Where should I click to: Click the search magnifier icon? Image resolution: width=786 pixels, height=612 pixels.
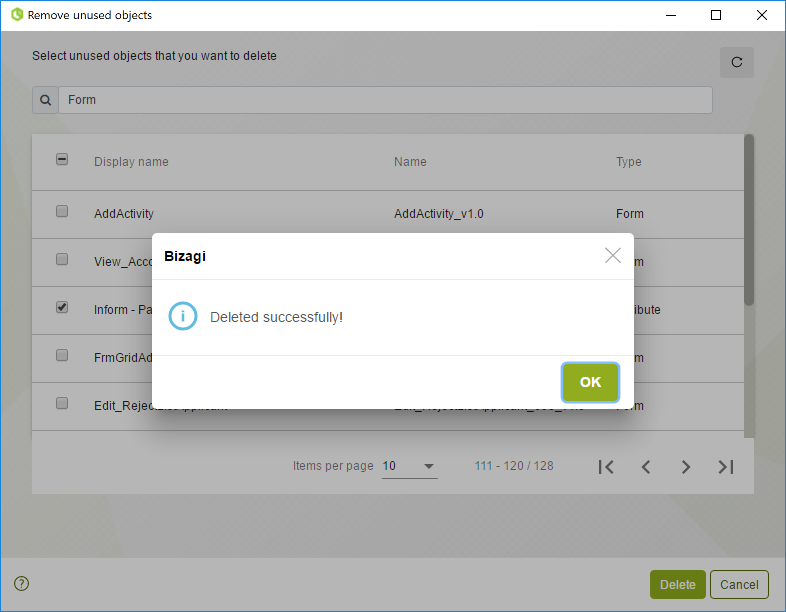pos(45,100)
